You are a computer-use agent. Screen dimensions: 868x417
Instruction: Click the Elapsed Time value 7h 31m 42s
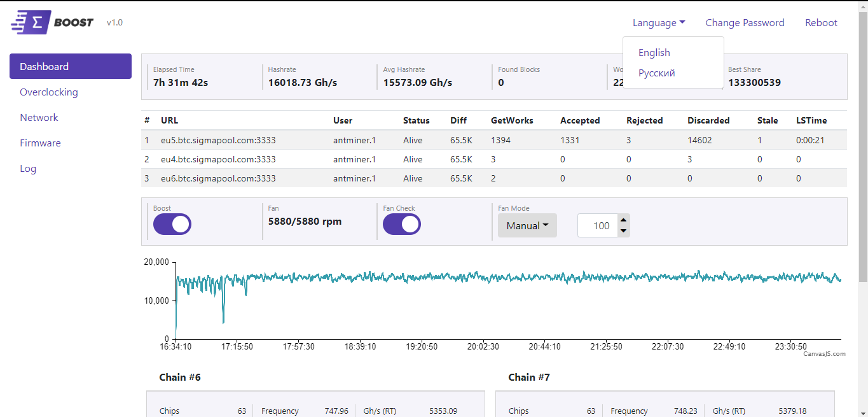point(181,82)
